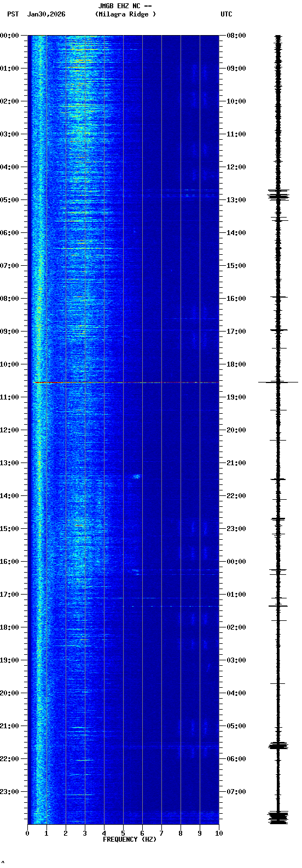
Task: Click the UTC axis '05:00' label
Action: pyautogui.click(x=236, y=726)
